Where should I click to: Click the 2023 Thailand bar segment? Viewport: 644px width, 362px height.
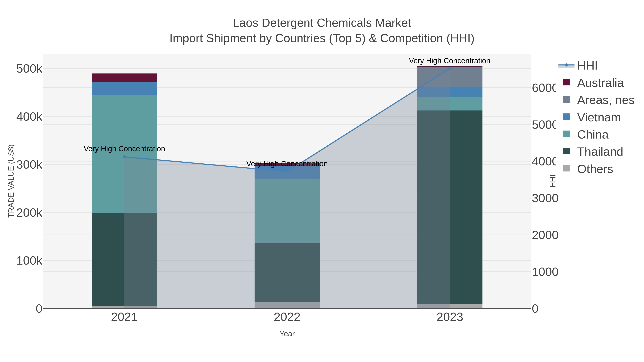click(450, 207)
